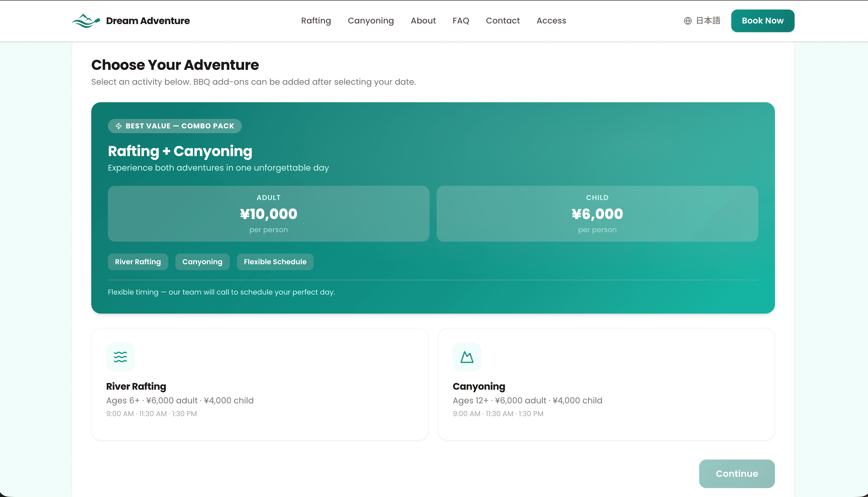Click the Continue button

[737, 474]
